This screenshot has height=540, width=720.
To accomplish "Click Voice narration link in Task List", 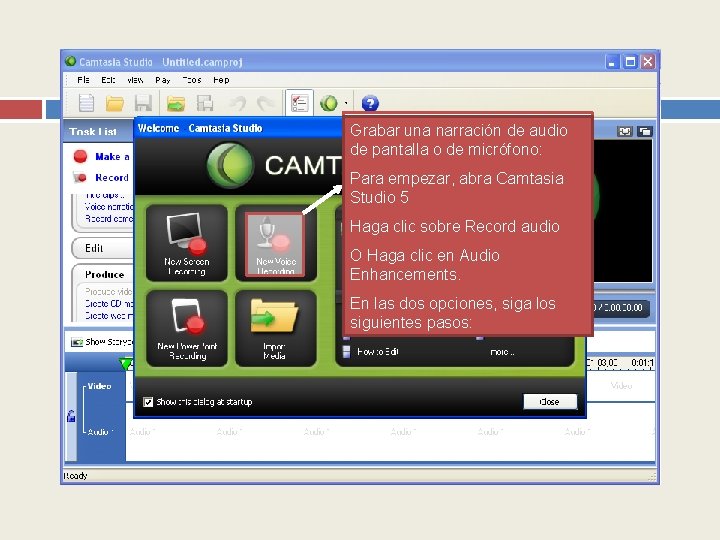I will [109, 207].
